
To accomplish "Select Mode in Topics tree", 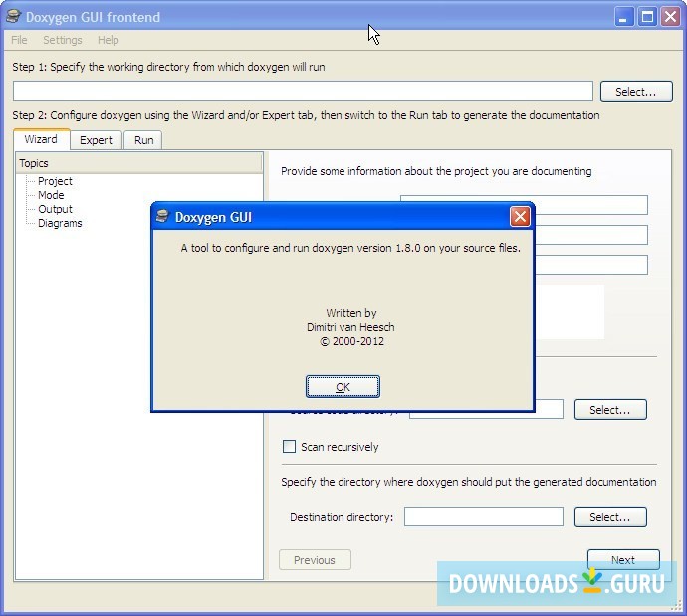I will click(51, 195).
